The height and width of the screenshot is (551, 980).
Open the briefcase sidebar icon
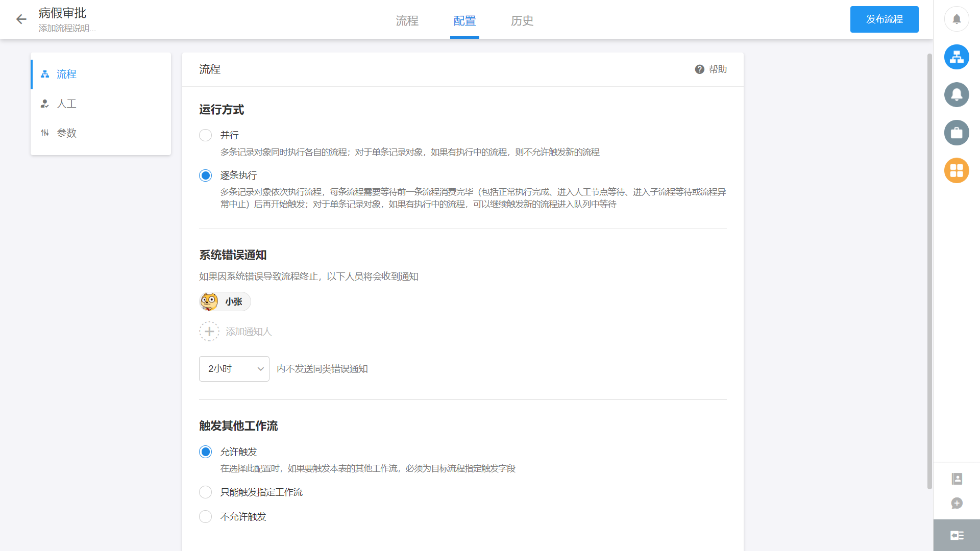[x=957, y=133]
